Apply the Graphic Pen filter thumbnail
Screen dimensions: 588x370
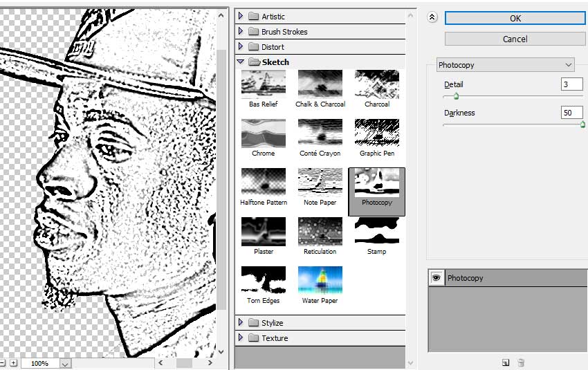(376, 133)
